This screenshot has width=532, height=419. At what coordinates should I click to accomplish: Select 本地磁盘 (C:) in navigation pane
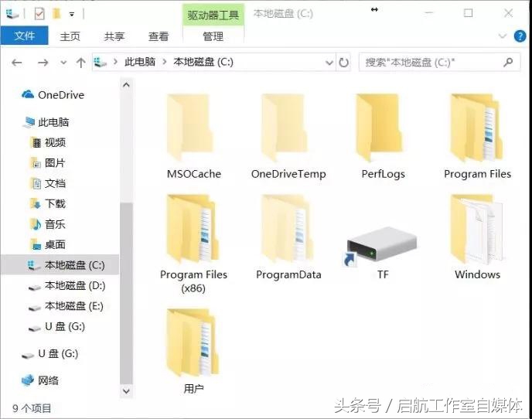[60, 265]
